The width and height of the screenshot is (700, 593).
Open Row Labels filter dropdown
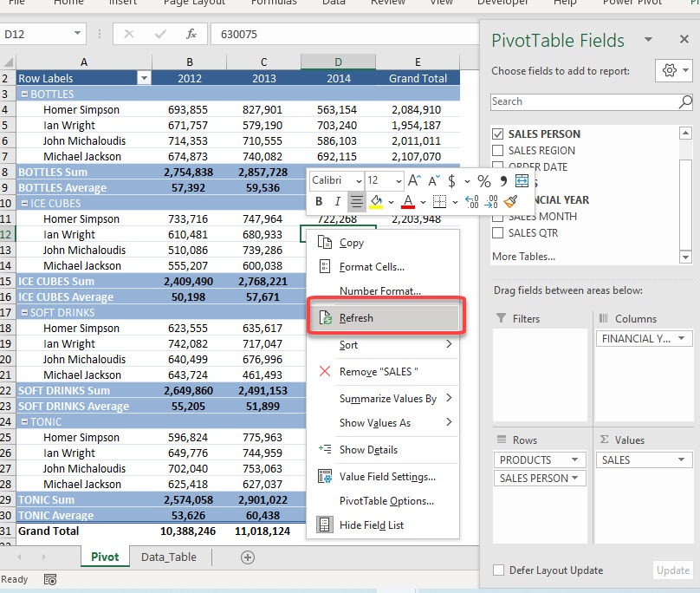144,78
